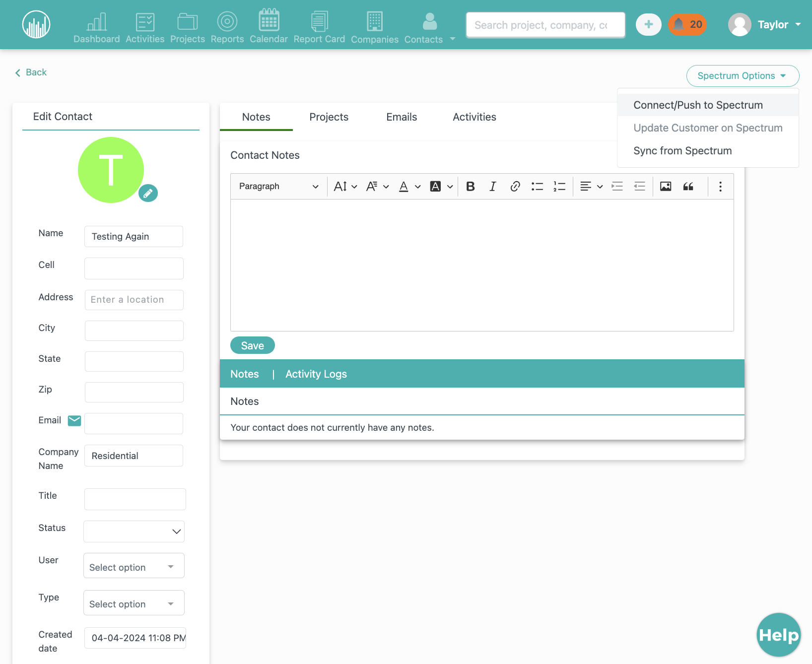812x664 pixels.
Task: Open notifications bell showing 20
Action: tap(687, 24)
